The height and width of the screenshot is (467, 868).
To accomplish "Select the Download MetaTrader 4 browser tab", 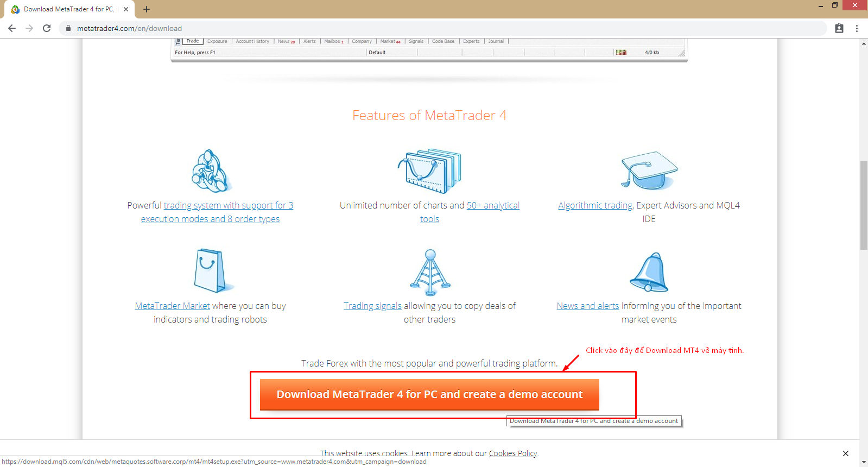I will (x=69, y=9).
